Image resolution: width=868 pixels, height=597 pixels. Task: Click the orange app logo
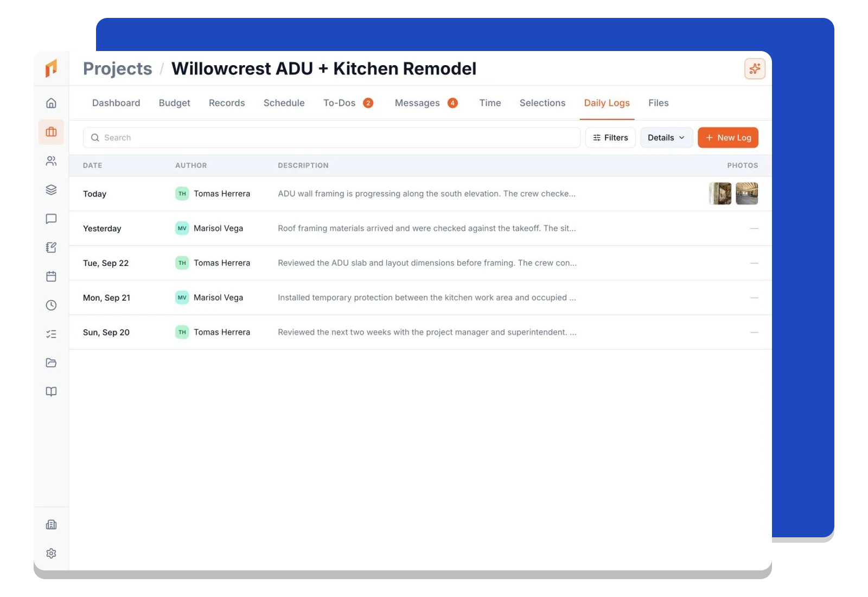pos(51,68)
